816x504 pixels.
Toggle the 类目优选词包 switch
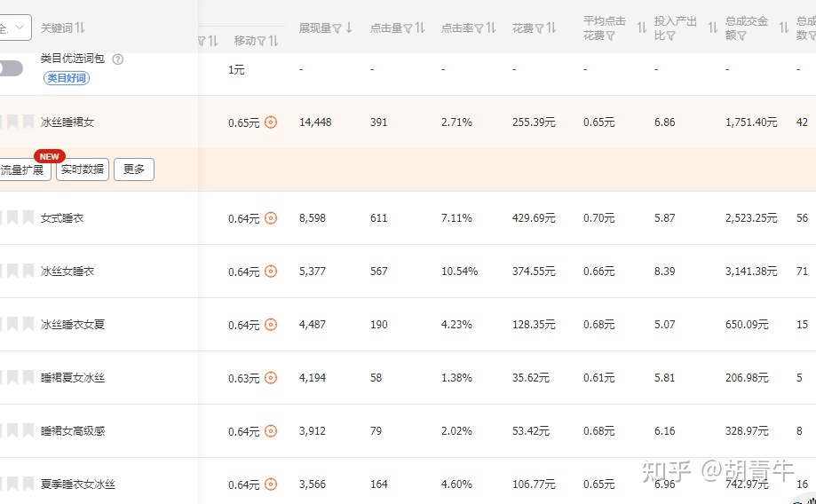[x=11, y=68]
